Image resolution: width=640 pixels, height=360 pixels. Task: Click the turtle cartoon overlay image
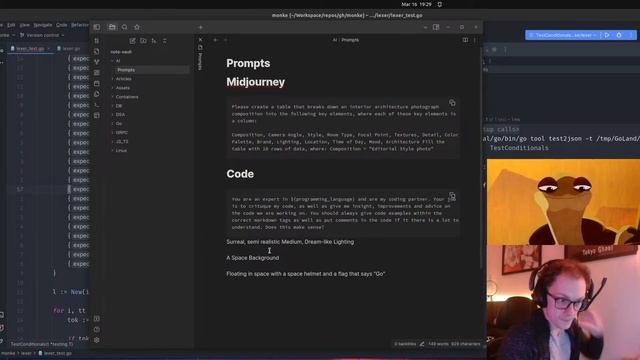point(563,202)
